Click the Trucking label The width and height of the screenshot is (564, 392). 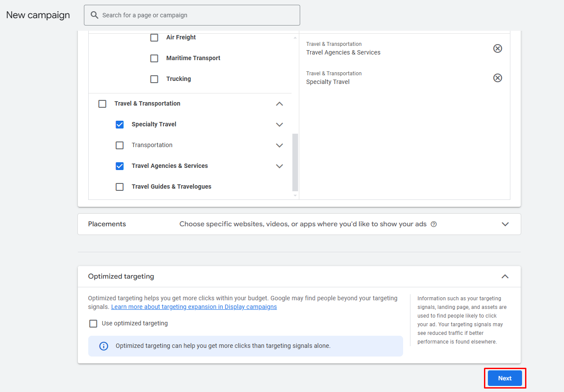(179, 79)
